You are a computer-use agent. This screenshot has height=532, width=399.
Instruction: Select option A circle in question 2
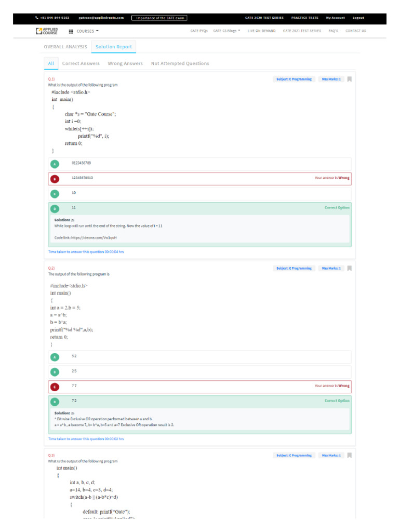click(x=55, y=357)
